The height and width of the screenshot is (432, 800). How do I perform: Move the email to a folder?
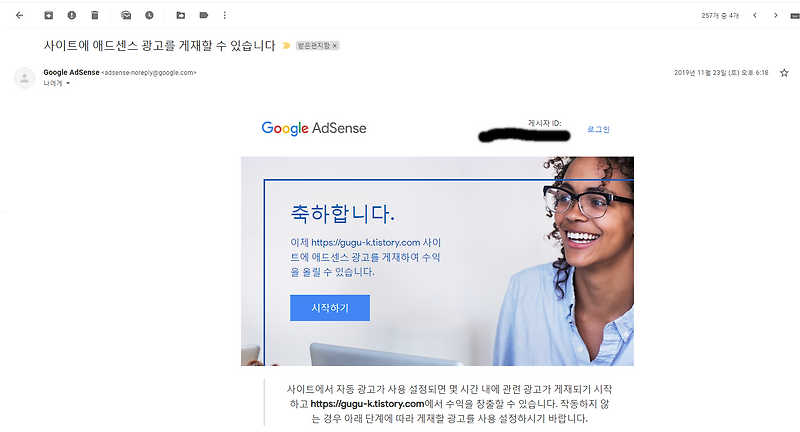click(x=181, y=15)
